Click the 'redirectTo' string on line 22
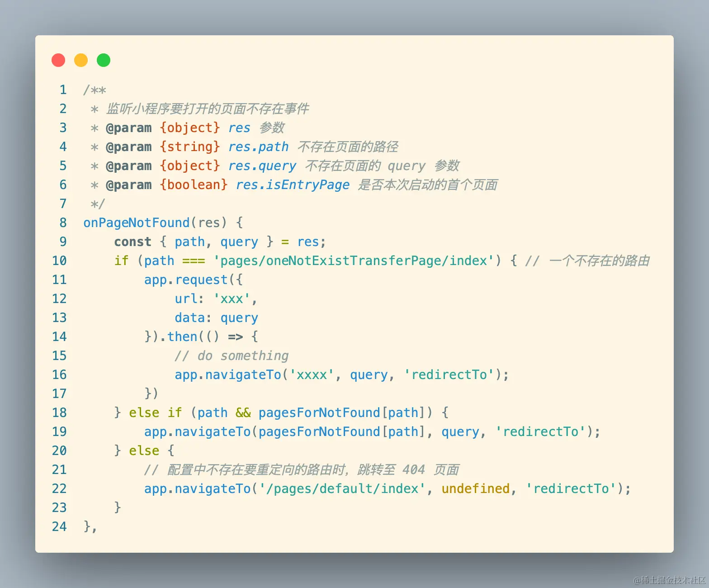The image size is (709, 588). pos(571,488)
